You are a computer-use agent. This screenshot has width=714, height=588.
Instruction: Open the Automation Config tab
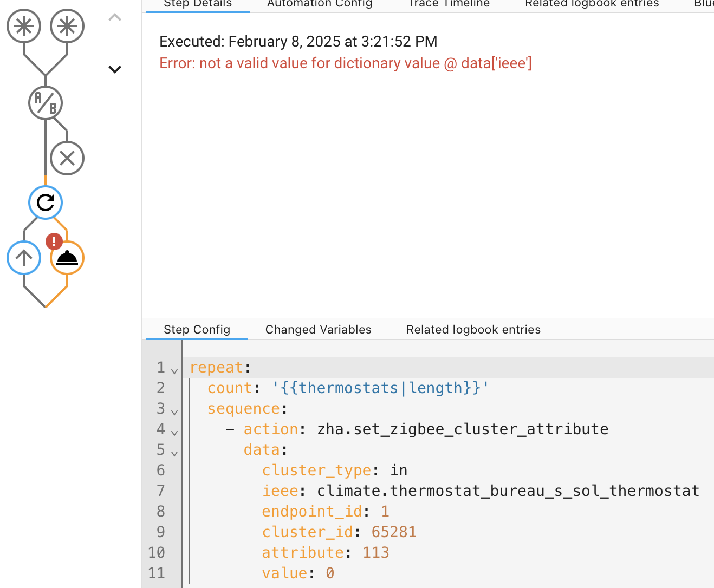click(320, 4)
